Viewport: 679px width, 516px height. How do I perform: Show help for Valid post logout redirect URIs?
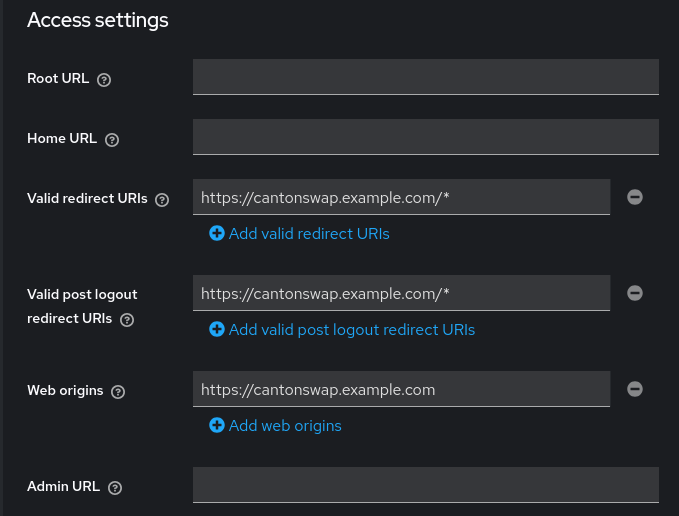click(x=127, y=320)
